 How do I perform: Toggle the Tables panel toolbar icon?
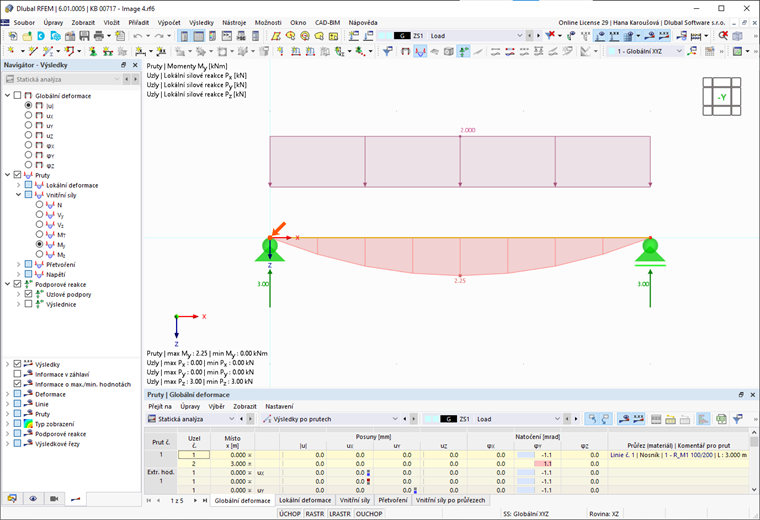click(x=199, y=36)
